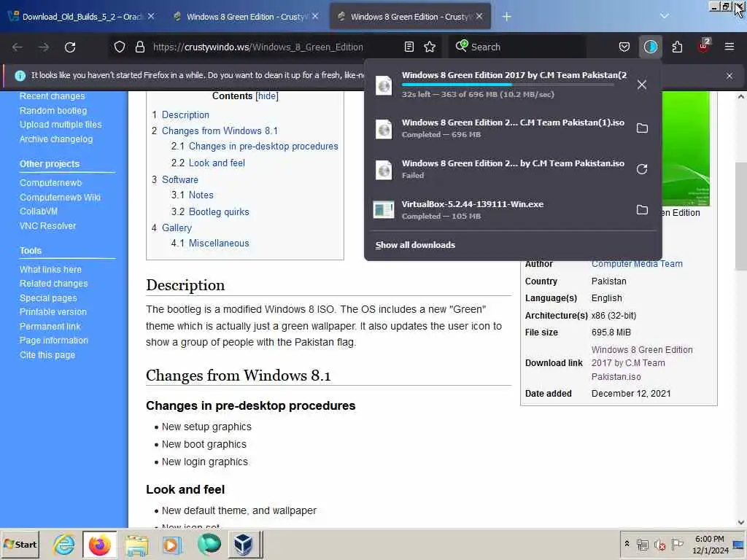Screen dimensions: 747x560
Task: Hide the Contents table via [hide]
Action: [267, 96]
